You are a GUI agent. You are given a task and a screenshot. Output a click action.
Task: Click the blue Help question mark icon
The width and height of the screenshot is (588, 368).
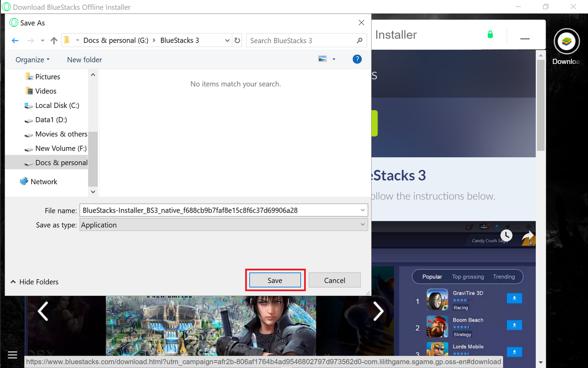coord(357,59)
